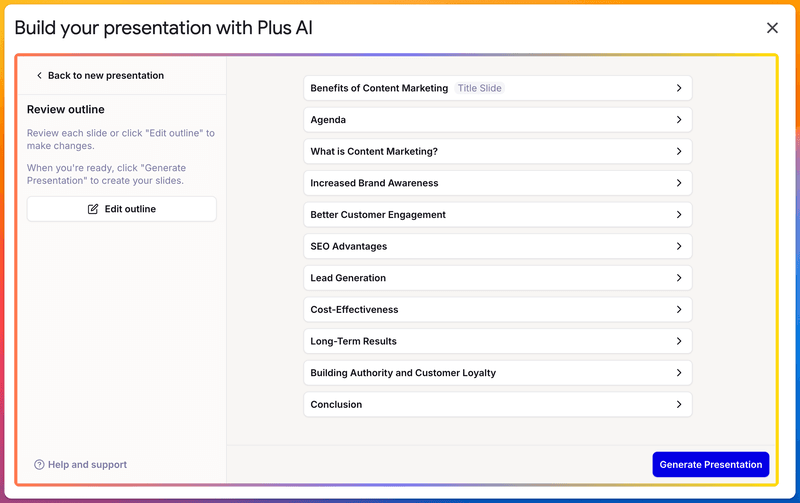Select What is Content Marketing? title text
The height and width of the screenshot is (503, 800).
pyautogui.click(x=374, y=152)
